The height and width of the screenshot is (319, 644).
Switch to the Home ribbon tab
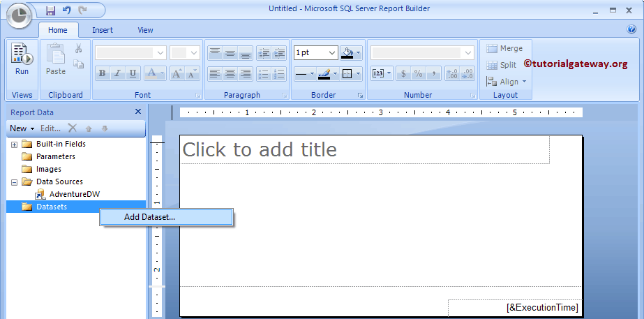click(x=57, y=30)
